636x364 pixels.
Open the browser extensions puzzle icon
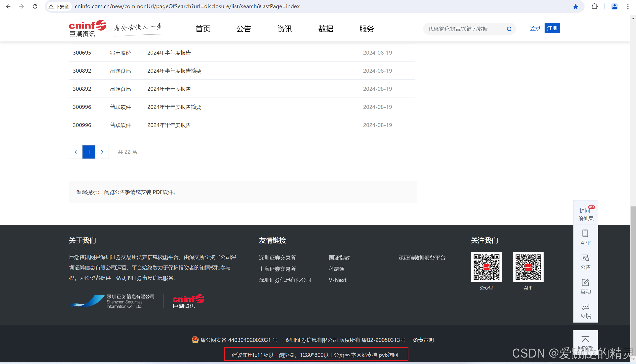click(x=595, y=6)
